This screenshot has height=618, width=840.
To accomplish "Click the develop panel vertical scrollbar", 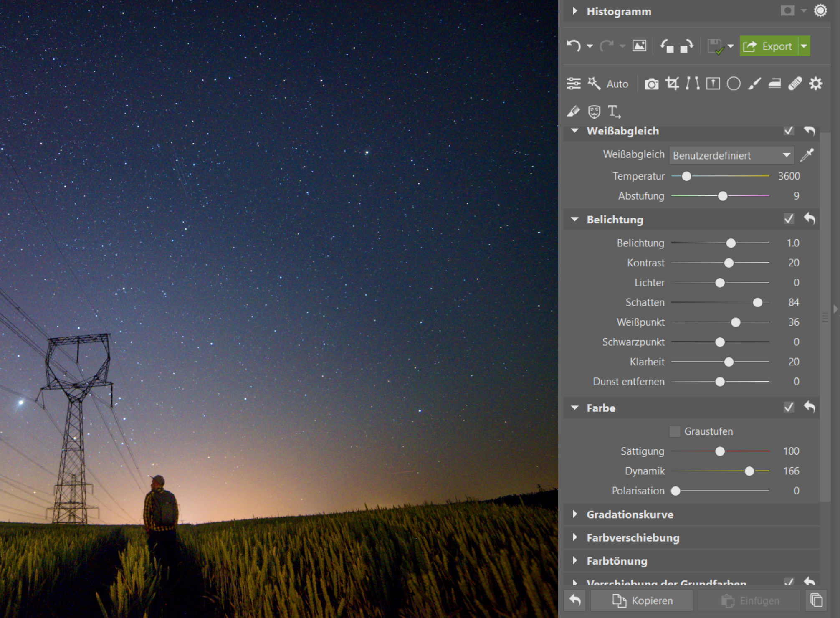I will [x=825, y=317].
